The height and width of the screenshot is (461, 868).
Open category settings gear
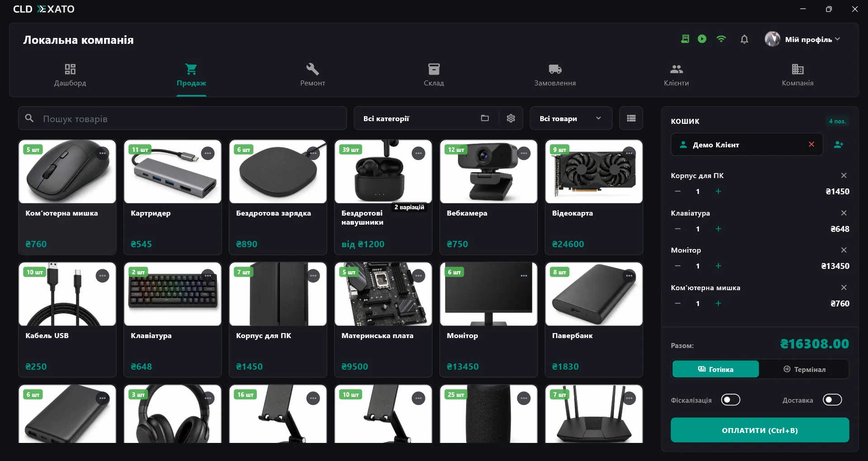[511, 118]
